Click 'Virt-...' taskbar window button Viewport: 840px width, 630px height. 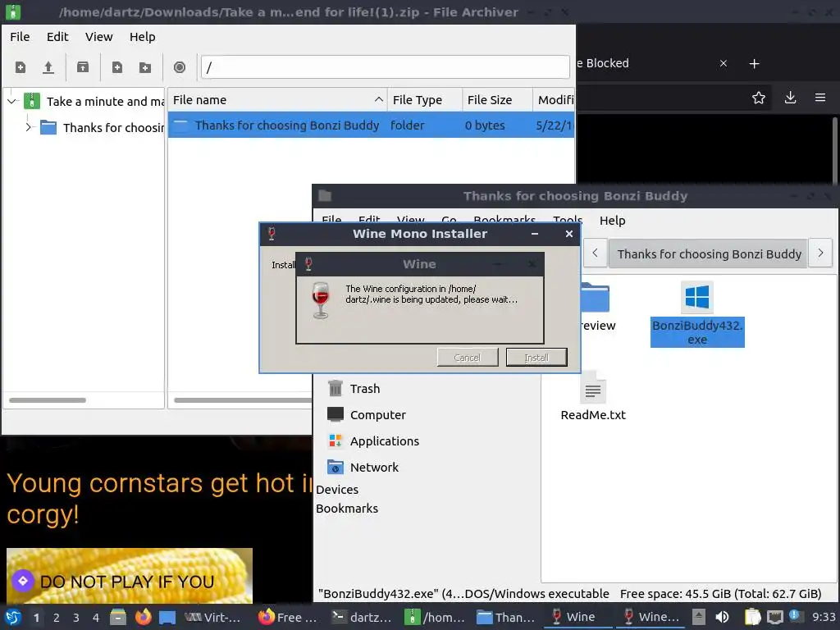(x=212, y=617)
